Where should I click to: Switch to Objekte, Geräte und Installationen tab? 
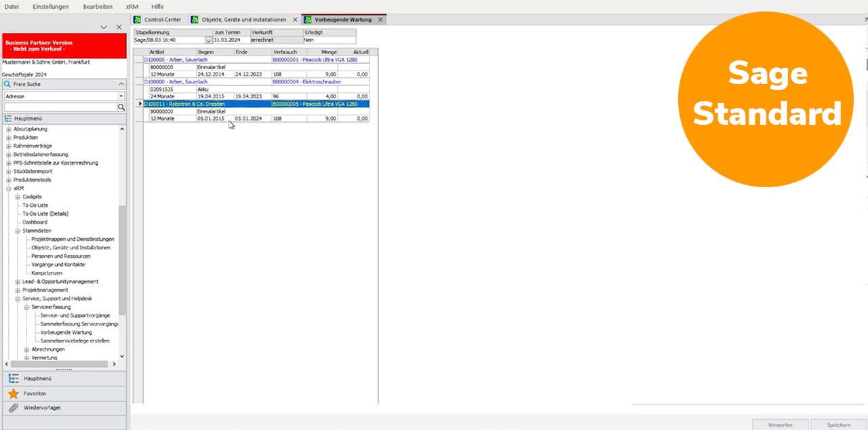click(244, 20)
